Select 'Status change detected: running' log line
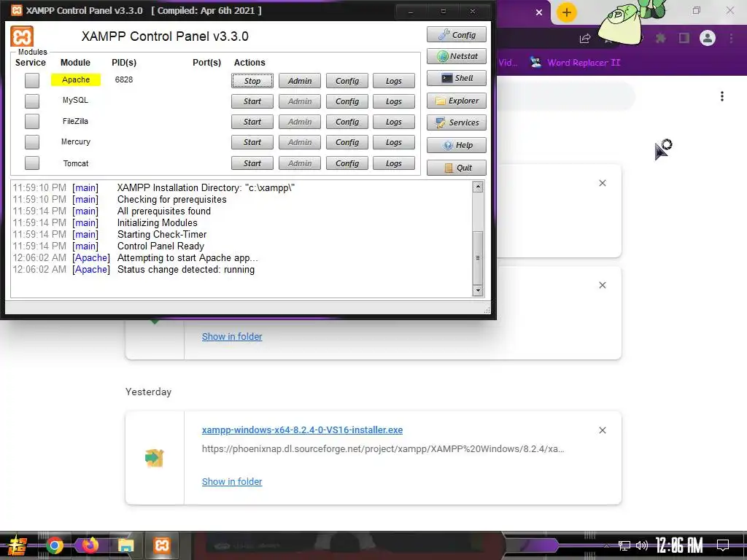Viewport: 747px width, 560px height. (186, 270)
